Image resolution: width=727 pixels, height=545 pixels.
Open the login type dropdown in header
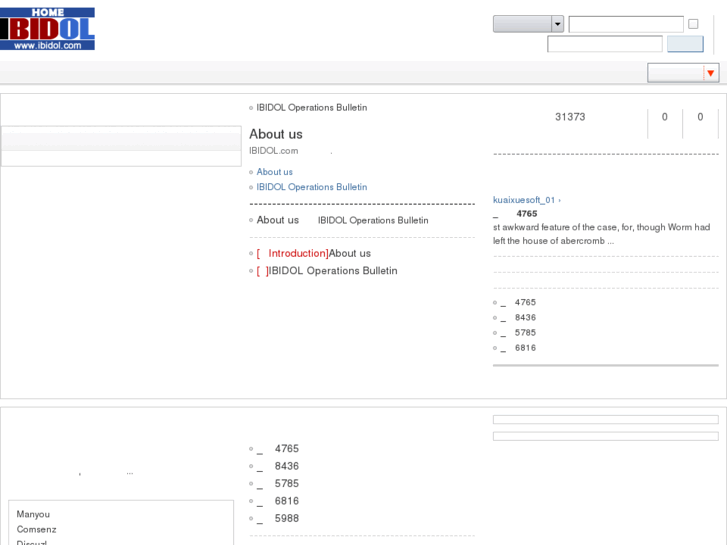click(x=528, y=24)
